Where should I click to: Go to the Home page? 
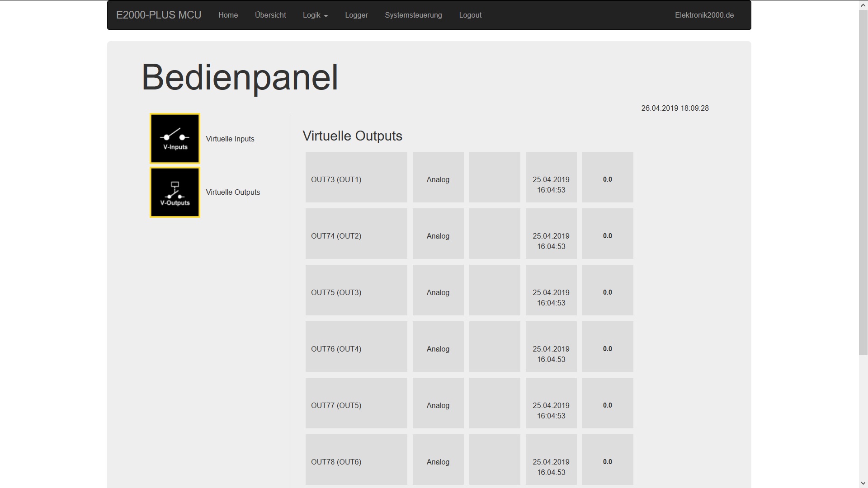pyautogui.click(x=228, y=15)
